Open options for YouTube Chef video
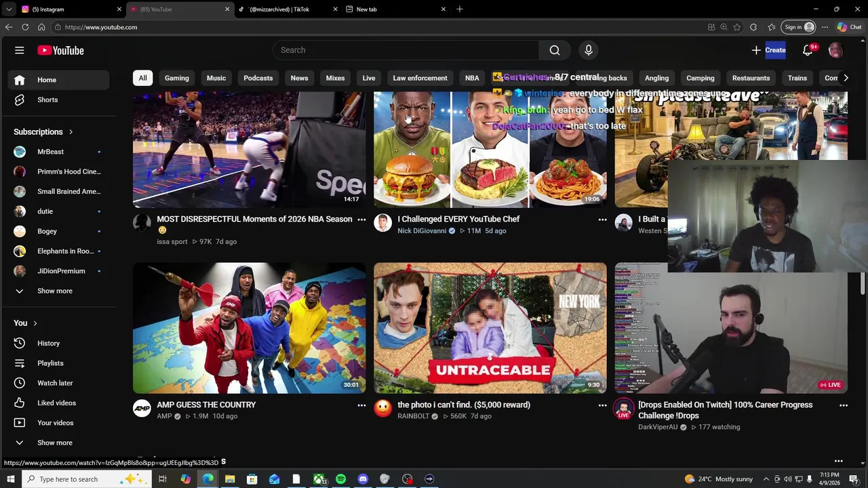868x488 pixels. (x=602, y=220)
